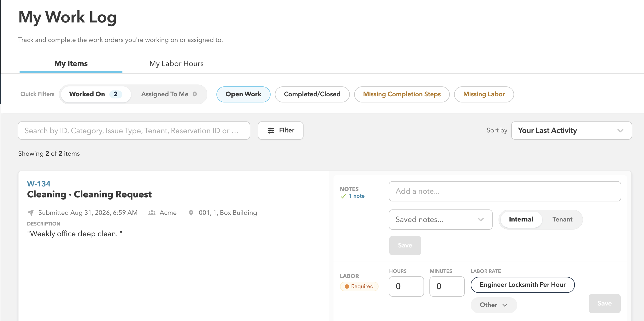This screenshot has height=321, width=644.
Task: Click the filter sliders icon
Action: pos(271,131)
